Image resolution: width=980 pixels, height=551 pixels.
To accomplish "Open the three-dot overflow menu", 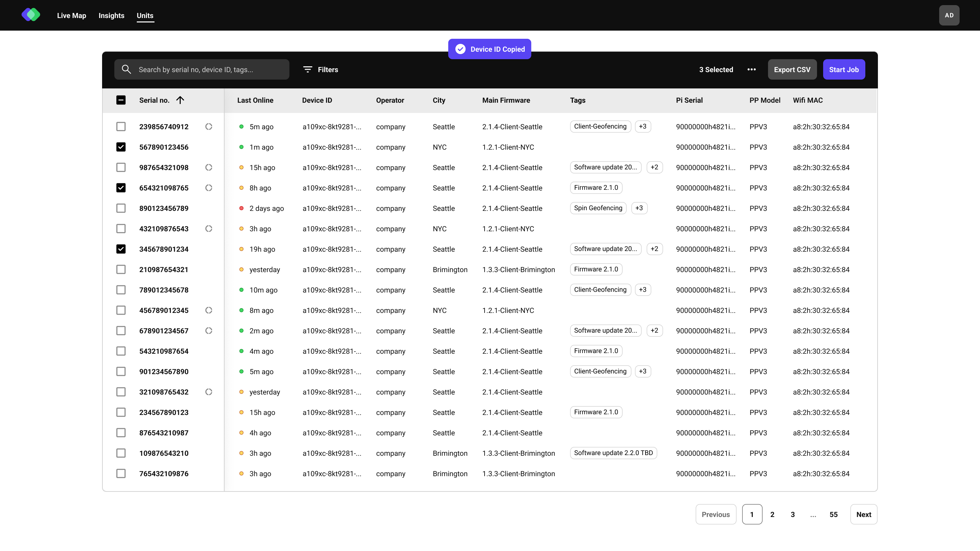I will [752, 69].
